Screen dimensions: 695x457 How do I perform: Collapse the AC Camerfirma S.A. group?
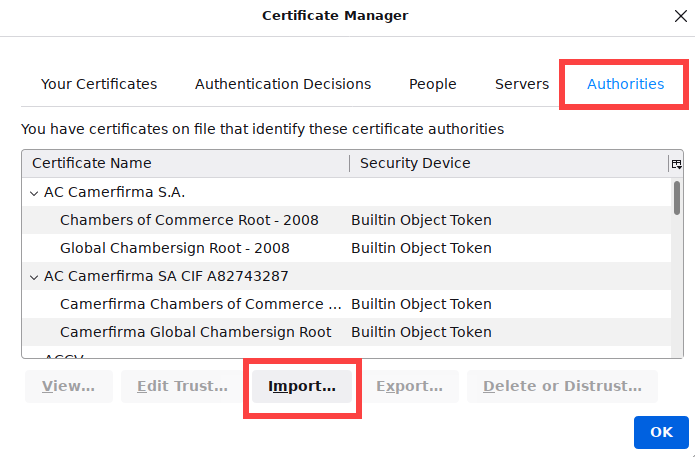[x=34, y=192]
